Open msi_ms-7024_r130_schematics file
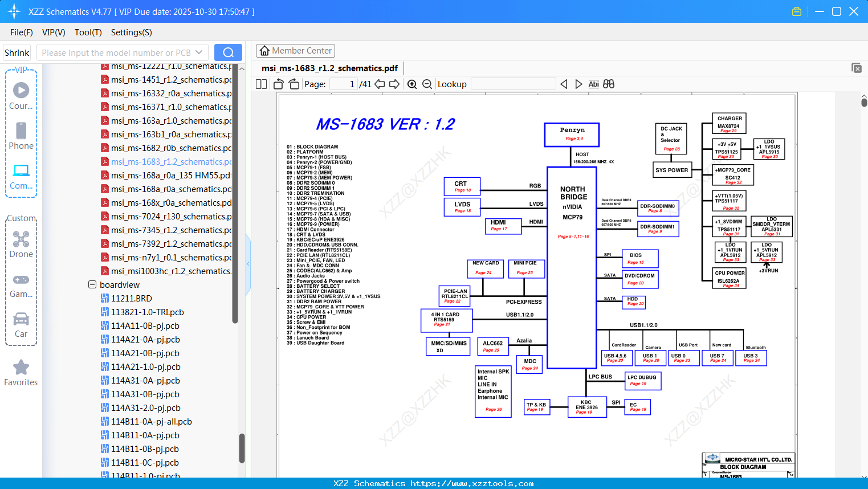Screen dimensions: 868x489 coord(171,217)
